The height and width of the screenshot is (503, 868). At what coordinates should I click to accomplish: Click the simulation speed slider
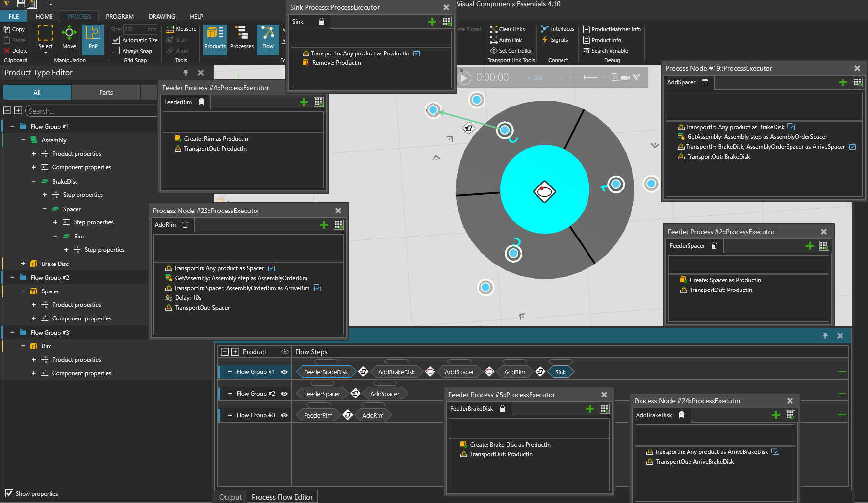tap(584, 78)
